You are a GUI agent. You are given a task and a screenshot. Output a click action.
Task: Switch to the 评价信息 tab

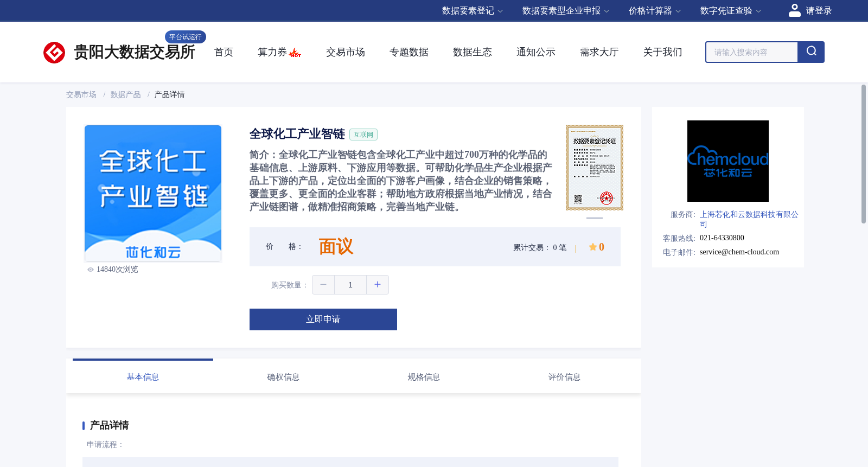(x=564, y=377)
